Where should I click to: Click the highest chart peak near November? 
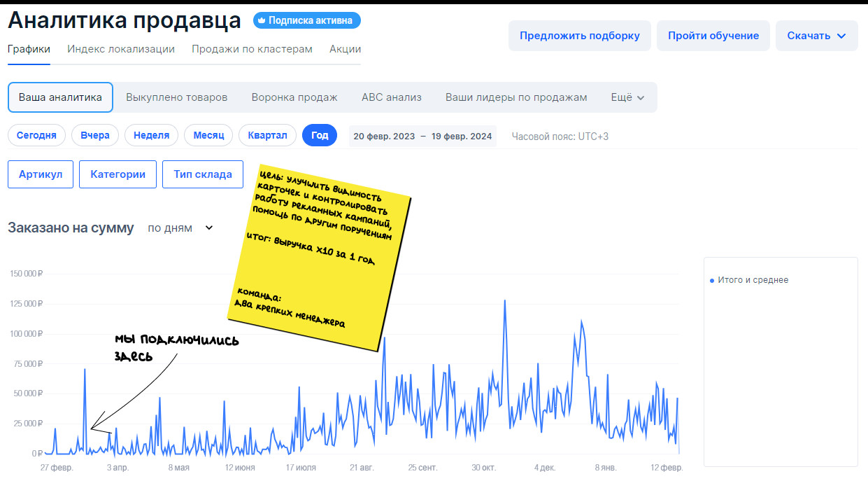(504, 301)
